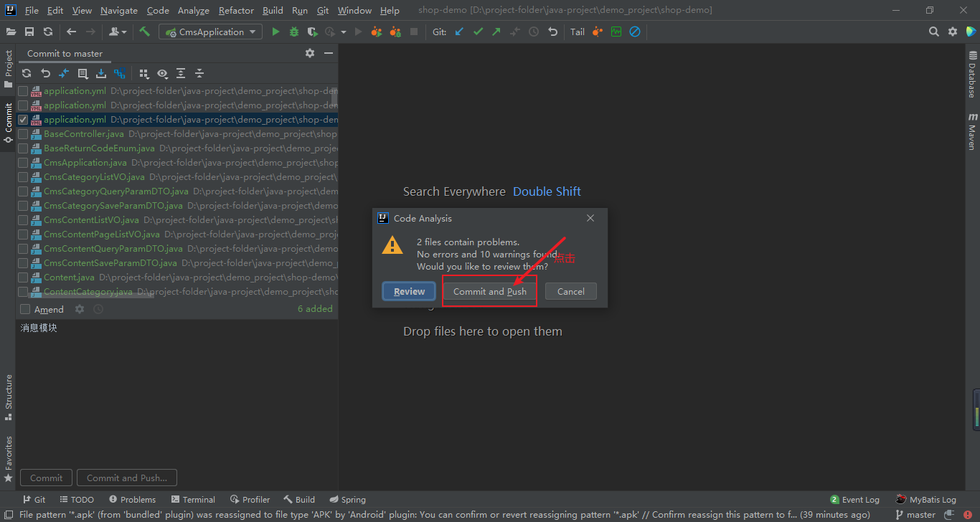This screenshot has width=980, height=522.
Task: Expand all files in Commit toolbar
Action: click(x=181, y=73)
